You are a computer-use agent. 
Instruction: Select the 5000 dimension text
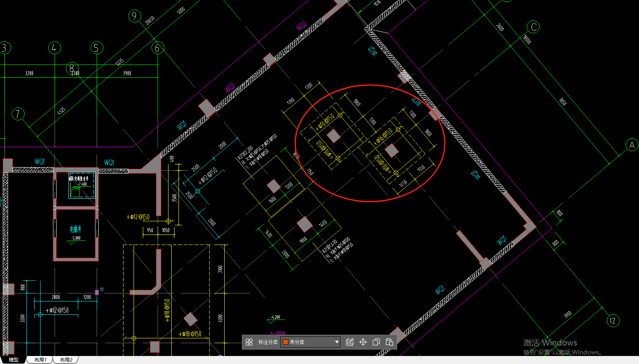tap(181, 10)
